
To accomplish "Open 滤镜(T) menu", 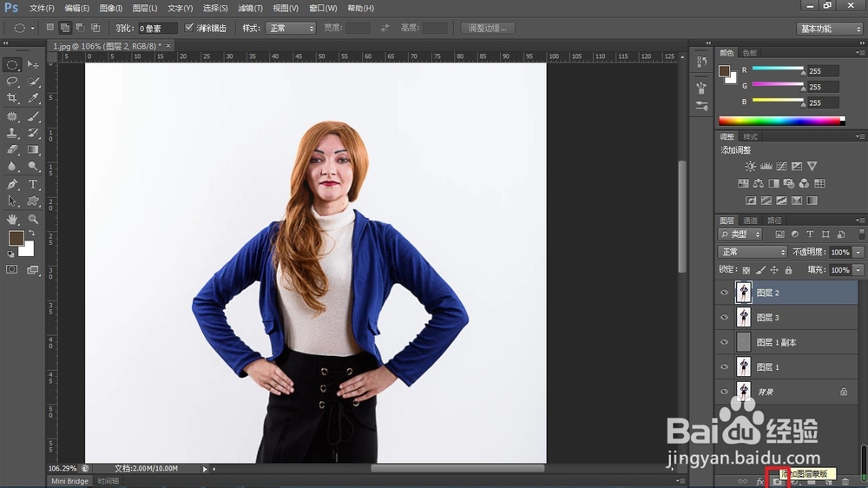I will 250,9.
